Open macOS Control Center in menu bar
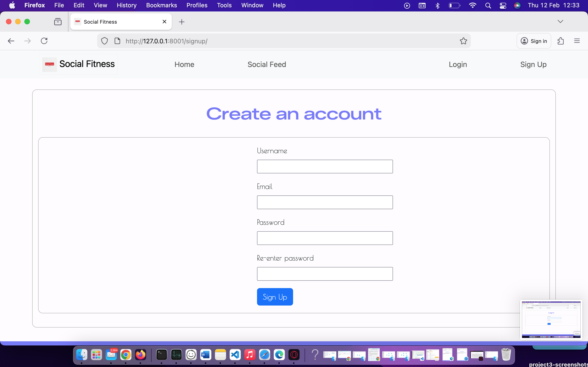The width and height of the screenshot is (588, 367). [503, 5]
